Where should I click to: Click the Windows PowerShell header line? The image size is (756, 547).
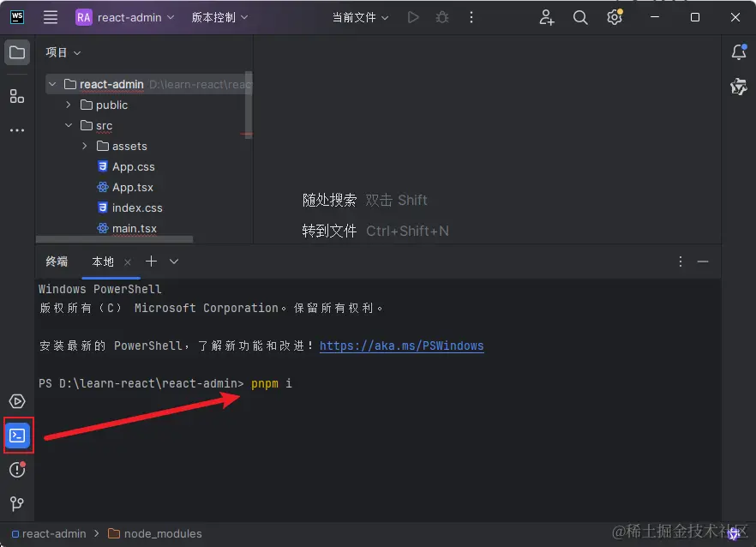(100, 289)
